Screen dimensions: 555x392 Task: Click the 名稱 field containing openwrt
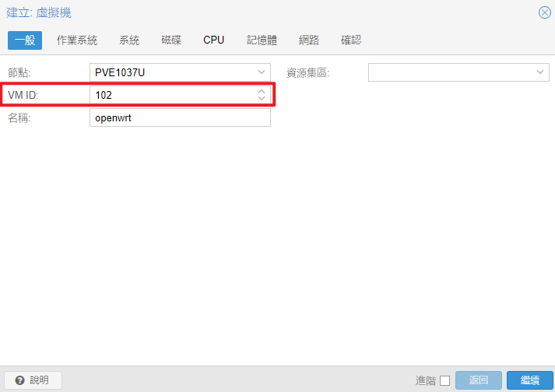(x=180, y=117)
